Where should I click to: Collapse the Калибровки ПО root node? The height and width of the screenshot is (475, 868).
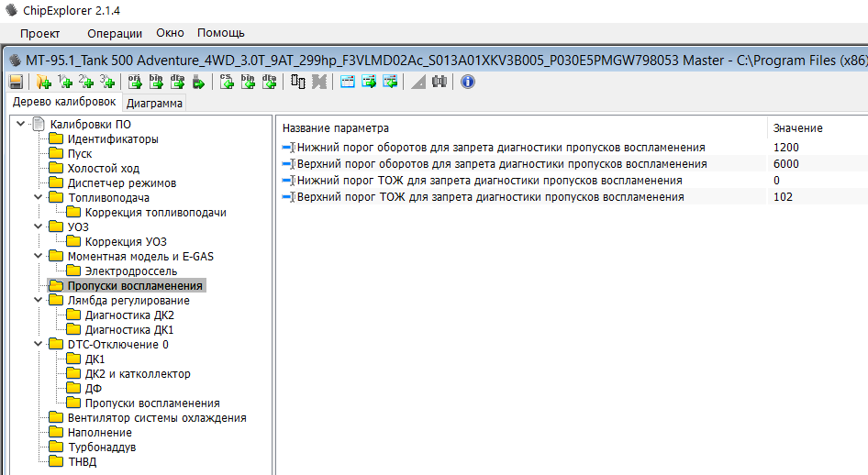point(20,124)
